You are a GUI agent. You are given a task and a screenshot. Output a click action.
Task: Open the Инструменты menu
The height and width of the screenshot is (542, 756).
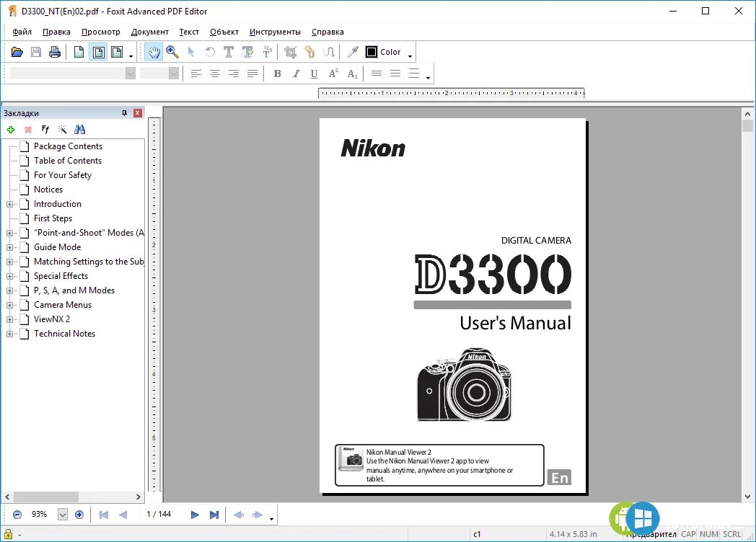tap(275, 32)
